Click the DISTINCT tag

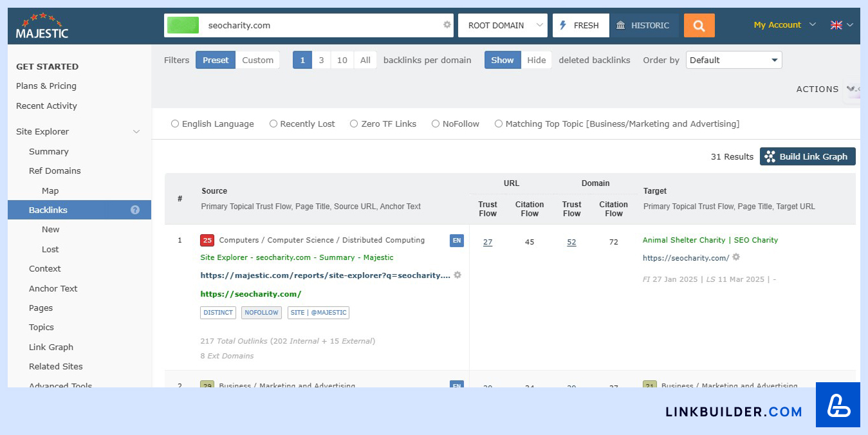218,313
